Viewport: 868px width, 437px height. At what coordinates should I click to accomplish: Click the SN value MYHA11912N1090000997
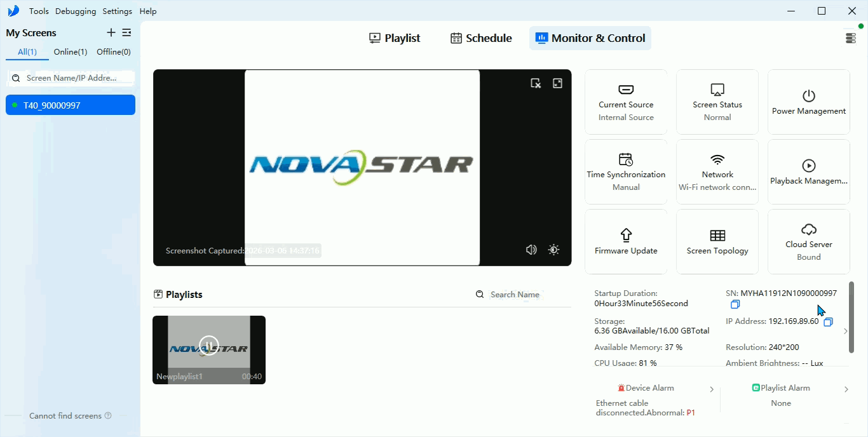pos(789,293)
